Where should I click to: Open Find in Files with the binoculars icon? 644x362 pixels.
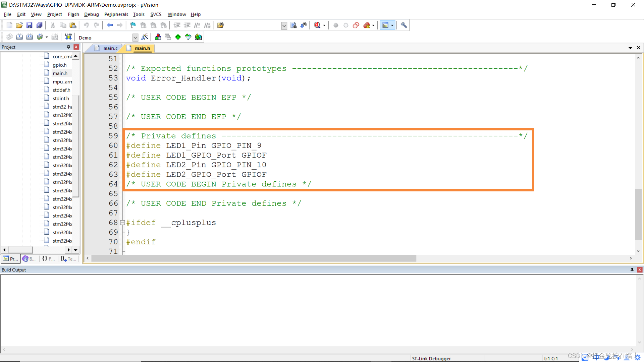(x=220, y=25)
